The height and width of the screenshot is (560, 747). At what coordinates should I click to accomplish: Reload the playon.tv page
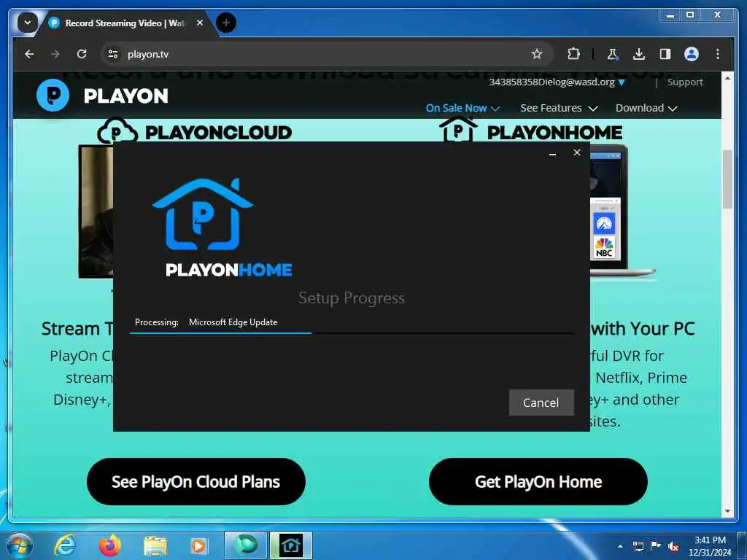[82, 54]
